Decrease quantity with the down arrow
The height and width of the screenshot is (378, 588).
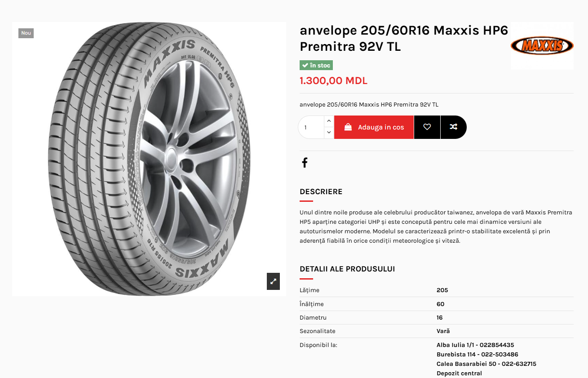click(x=329, y=133)
